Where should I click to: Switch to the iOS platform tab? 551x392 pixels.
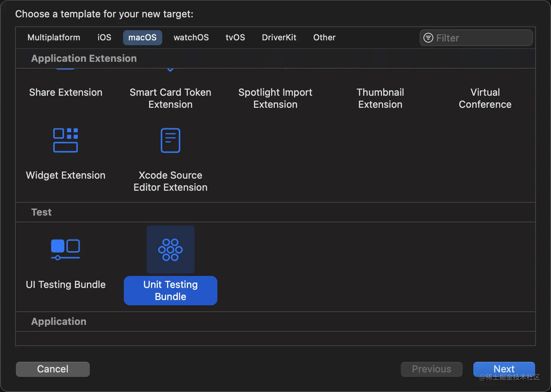coord(104,38)
